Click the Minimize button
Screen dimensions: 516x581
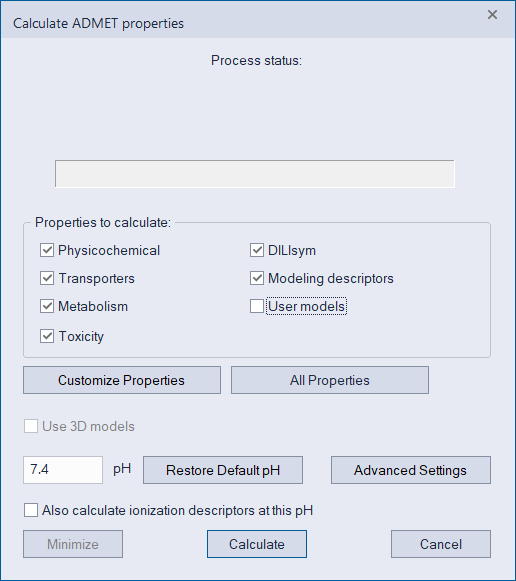point(73,544)
